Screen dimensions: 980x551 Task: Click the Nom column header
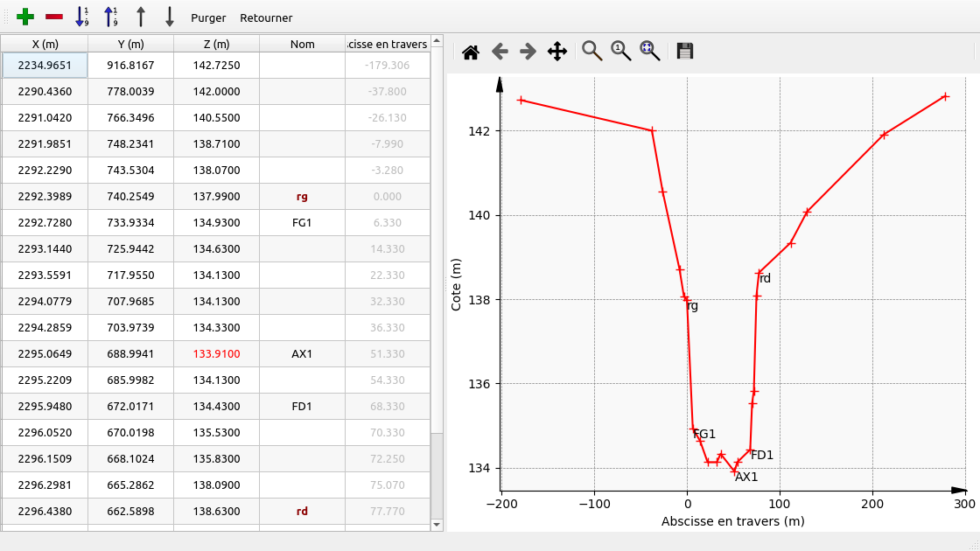pos(302,44)
